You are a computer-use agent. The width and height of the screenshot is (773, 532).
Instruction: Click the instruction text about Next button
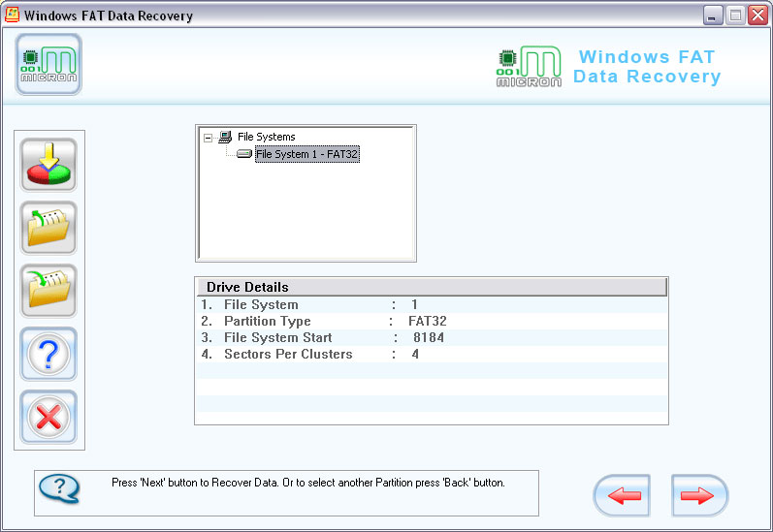tap(308, 483)
